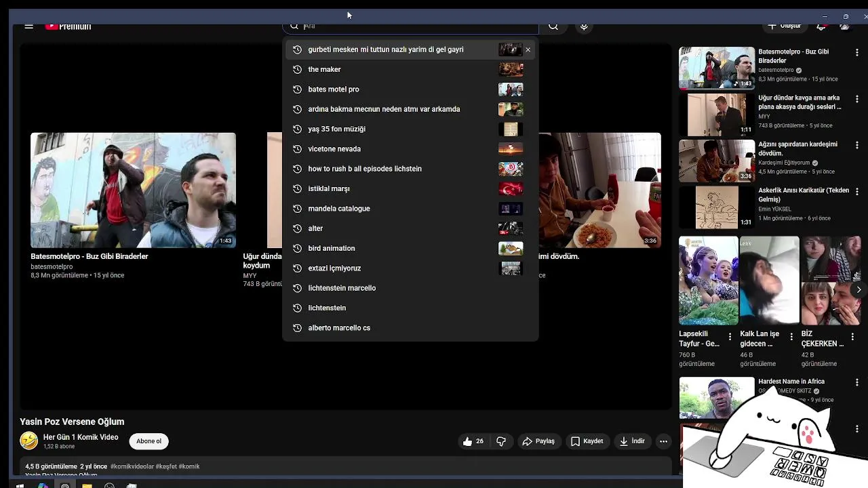
Task: Play end-screen video Batesmotelpro Buz Gibi Biraderler thumbnail
Action: click(133, 190)
